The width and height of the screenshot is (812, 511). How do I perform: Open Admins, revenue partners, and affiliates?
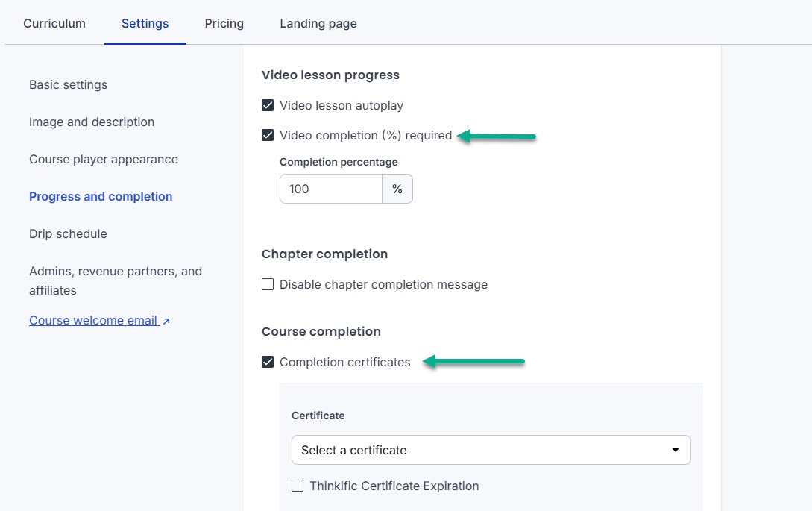pos(116,280)
